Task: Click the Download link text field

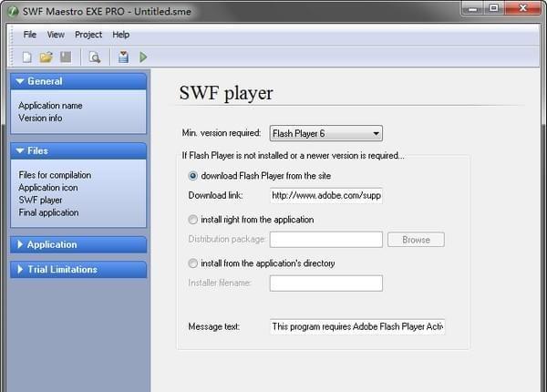Action: [x=326, y=195]
